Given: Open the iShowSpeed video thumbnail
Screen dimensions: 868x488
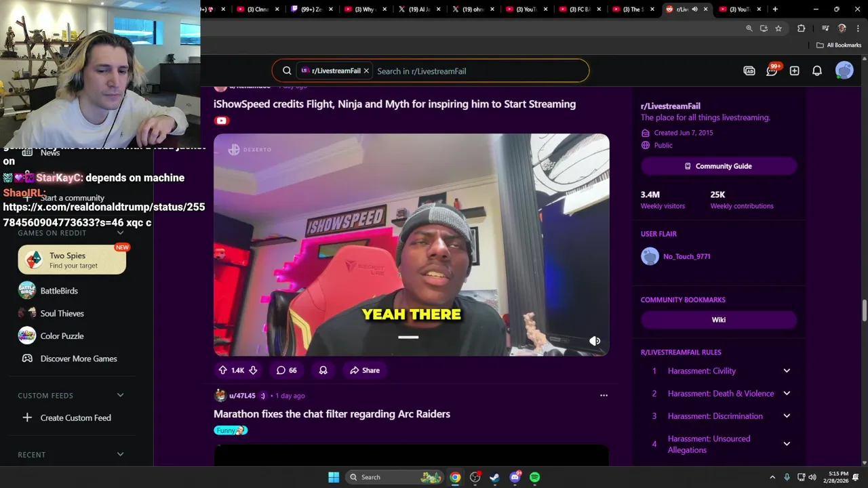Looking at the screenshot, I should point(412,245).
